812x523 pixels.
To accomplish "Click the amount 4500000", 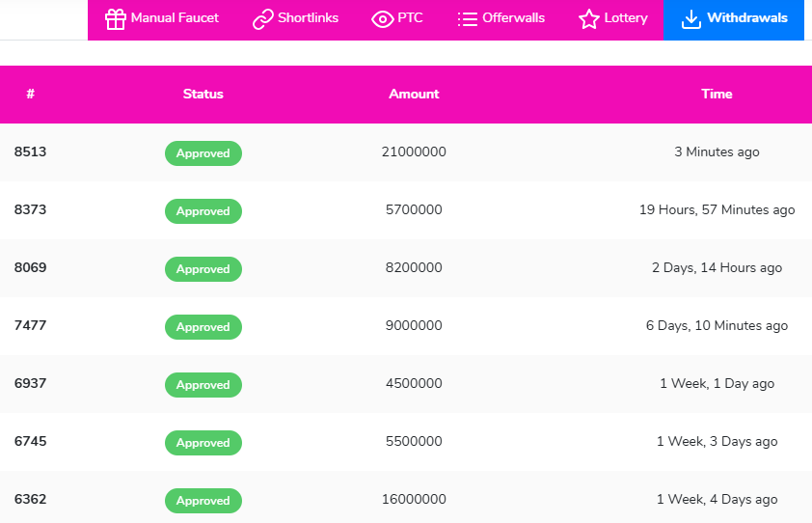I will click(x=414, y=384).
